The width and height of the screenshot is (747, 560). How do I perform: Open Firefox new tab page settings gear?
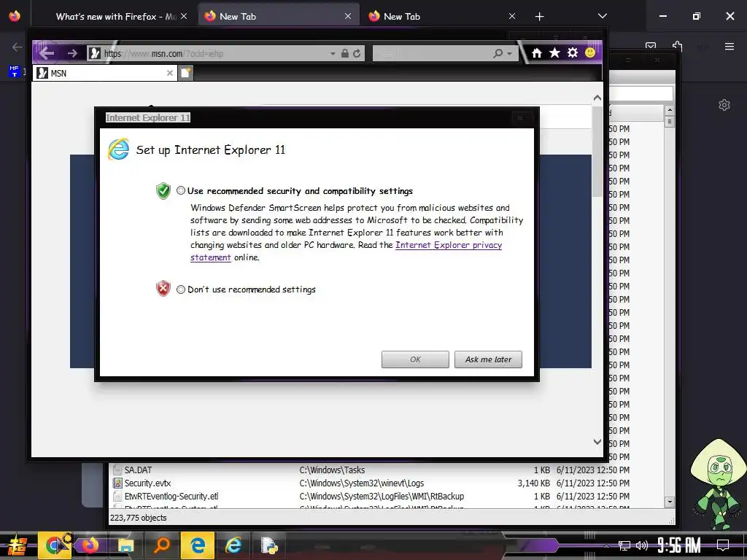click(724, 105)
